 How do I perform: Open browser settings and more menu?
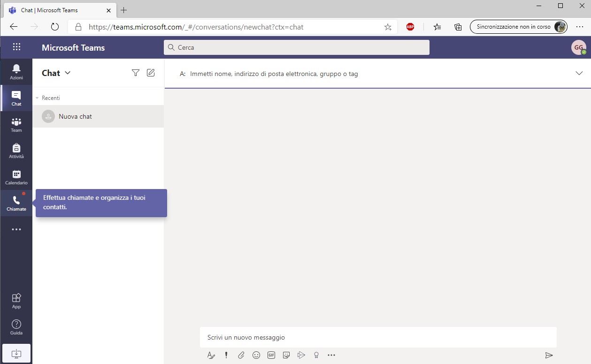click(580, 27)
